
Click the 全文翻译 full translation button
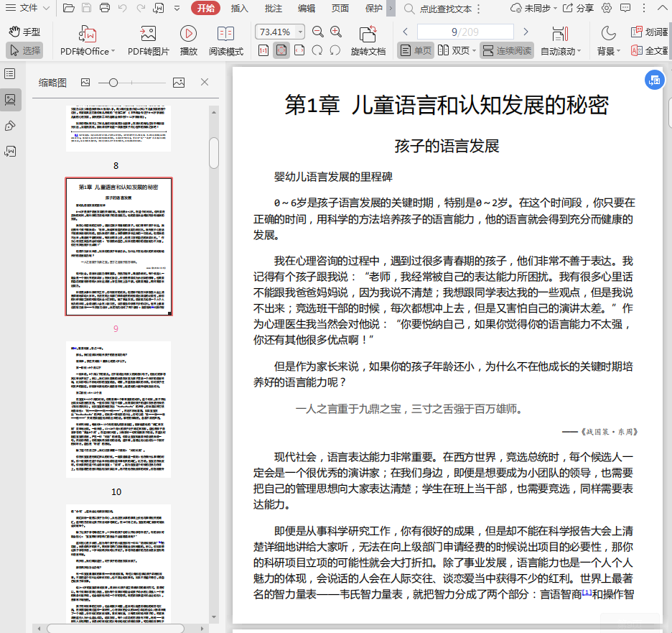(x=650, y=50)
